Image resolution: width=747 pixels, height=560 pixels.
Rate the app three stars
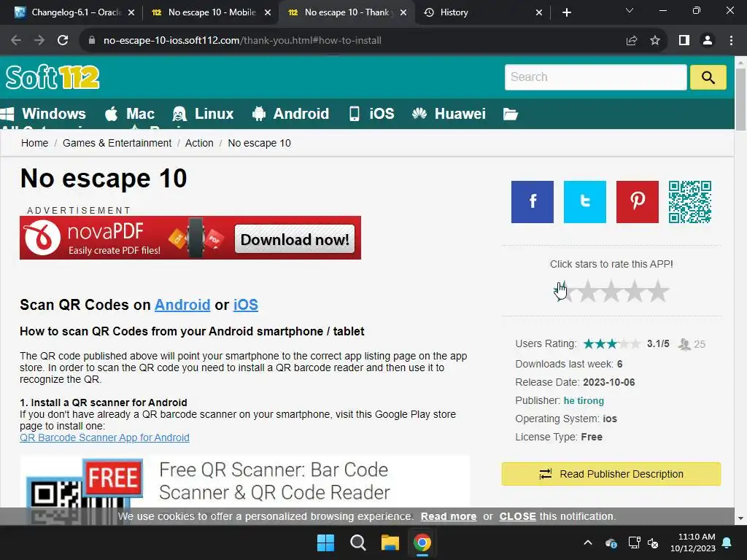coord(611,291)
